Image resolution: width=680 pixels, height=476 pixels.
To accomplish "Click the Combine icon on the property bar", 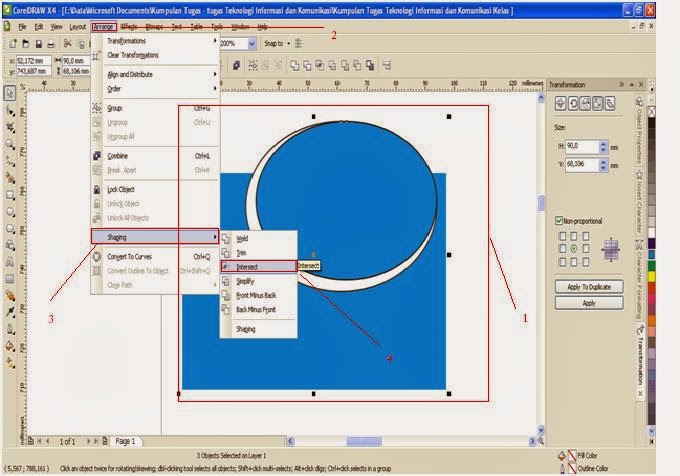I will pyautogui.click(x=236, y=65).
